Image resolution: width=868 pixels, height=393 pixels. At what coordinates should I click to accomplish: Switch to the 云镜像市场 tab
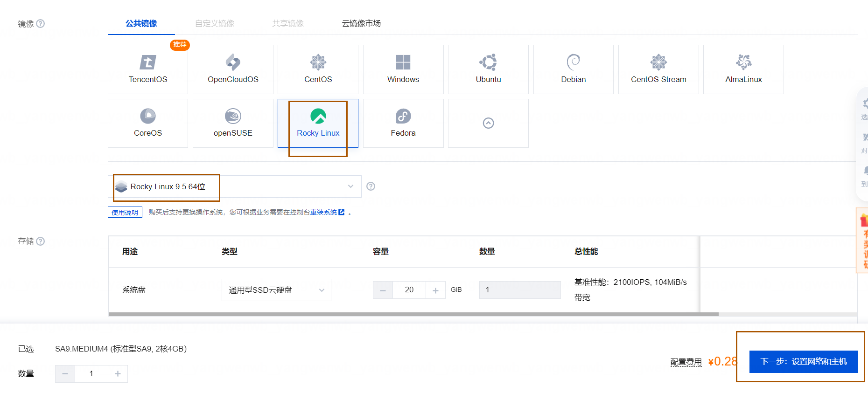click(361, 23)
